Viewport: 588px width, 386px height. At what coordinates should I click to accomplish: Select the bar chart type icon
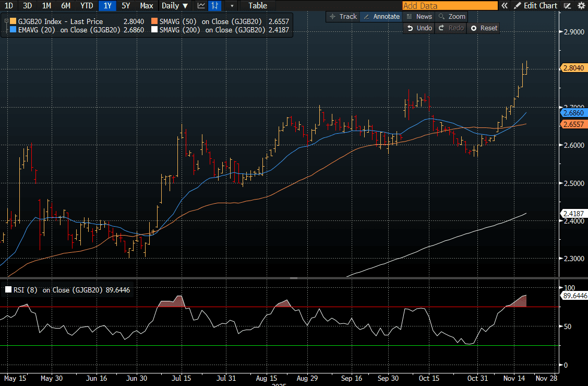[214, 6]
